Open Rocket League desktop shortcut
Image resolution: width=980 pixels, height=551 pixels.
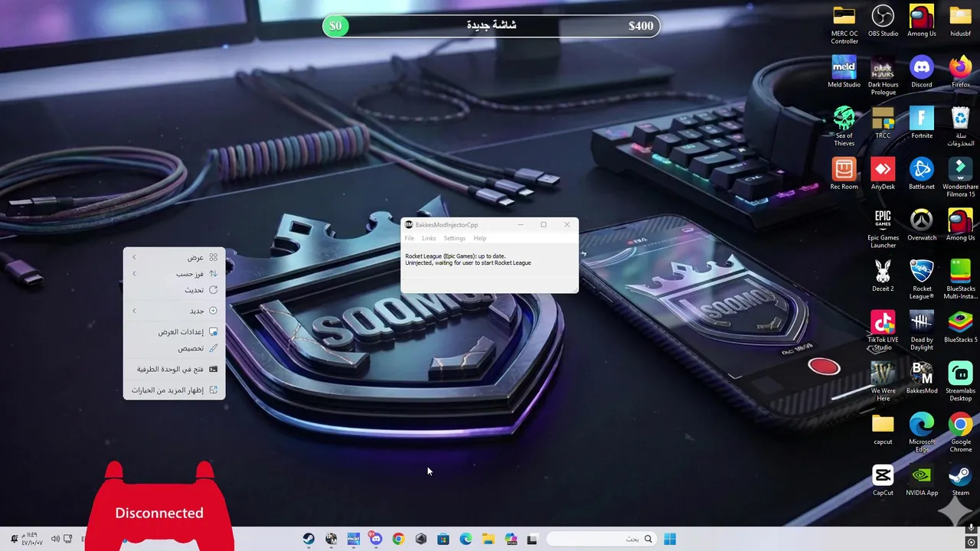pyautogui.click(x=921, y=279)
